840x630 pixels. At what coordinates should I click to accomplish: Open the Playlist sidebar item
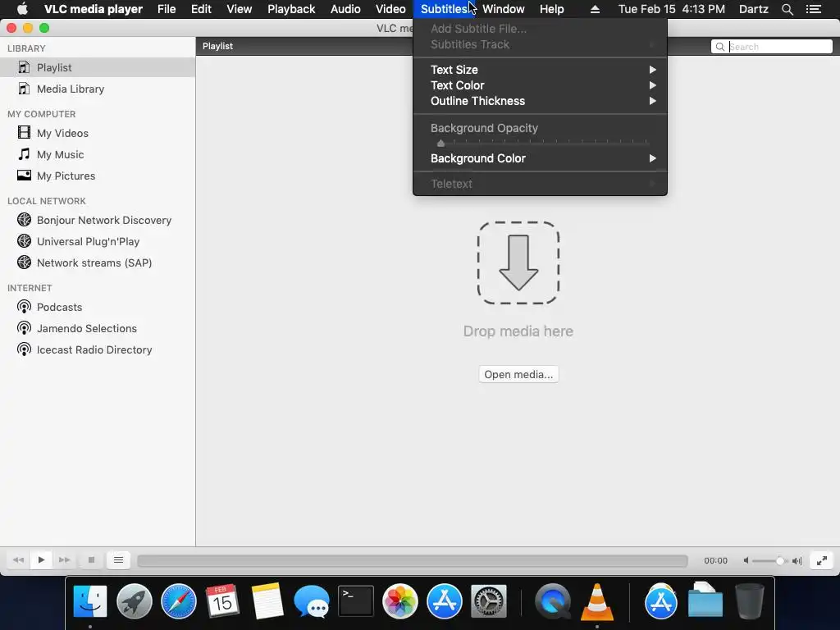coord(98,67)
